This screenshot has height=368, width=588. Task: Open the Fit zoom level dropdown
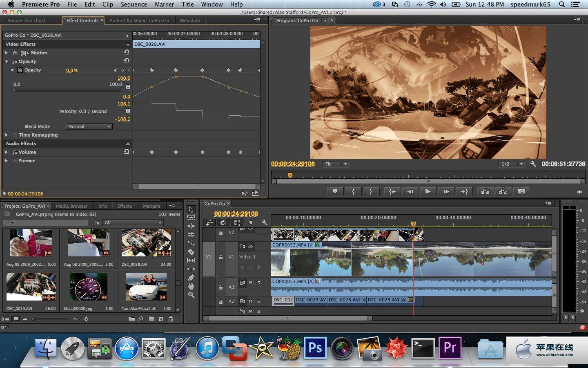[x=336, y=164]
